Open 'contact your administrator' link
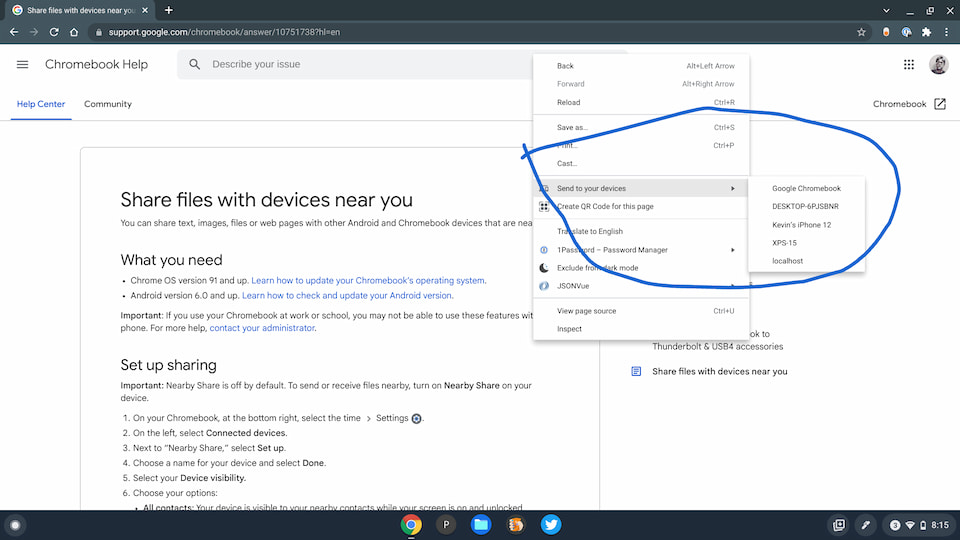 click(x=262, y=328)
